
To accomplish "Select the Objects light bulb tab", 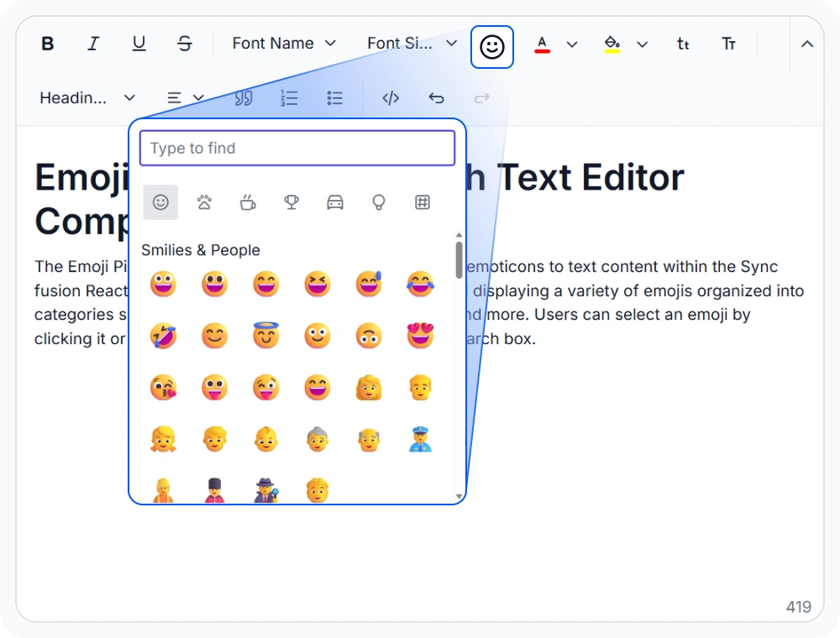I will click(379, 202).
